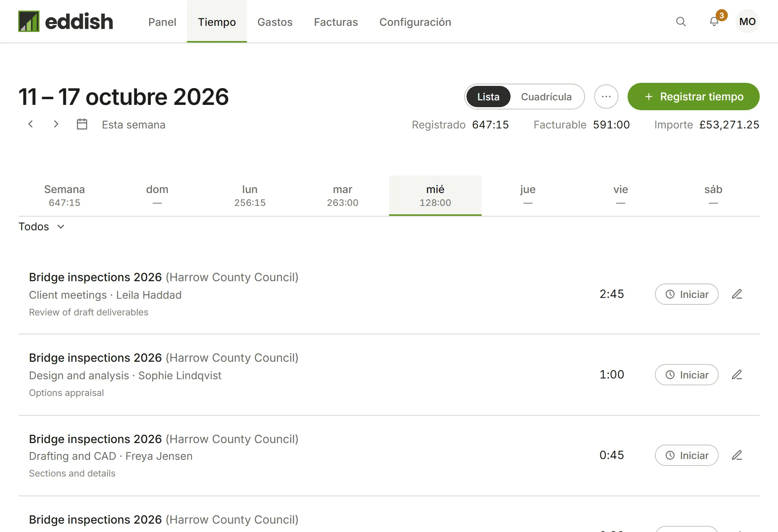Switch to Cuadrícula view
The height and width of the screenshot is (532, 778).
(546, 97)
